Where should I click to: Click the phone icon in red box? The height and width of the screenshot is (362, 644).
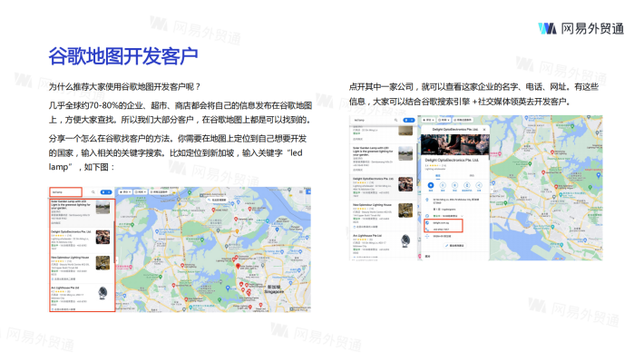click(427, 230)
